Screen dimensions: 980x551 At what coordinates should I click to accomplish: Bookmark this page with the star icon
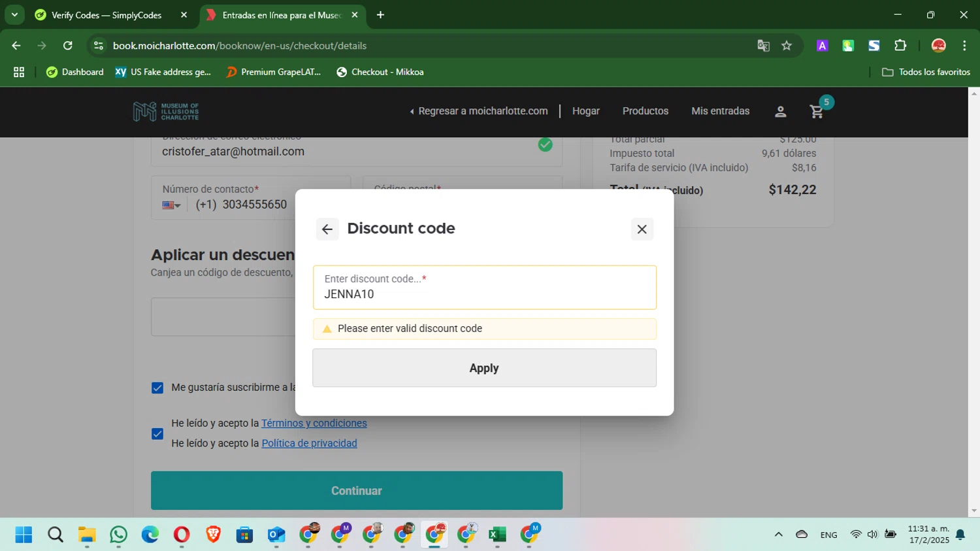click(x=787, y=46)
